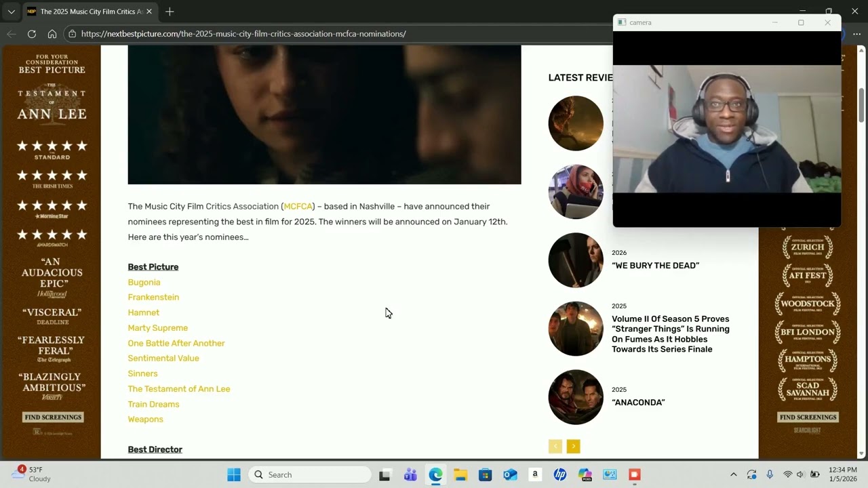This screenshot has width=868, height=488.
Task: Go to next page of latest reviews
Action: point(574,446)
